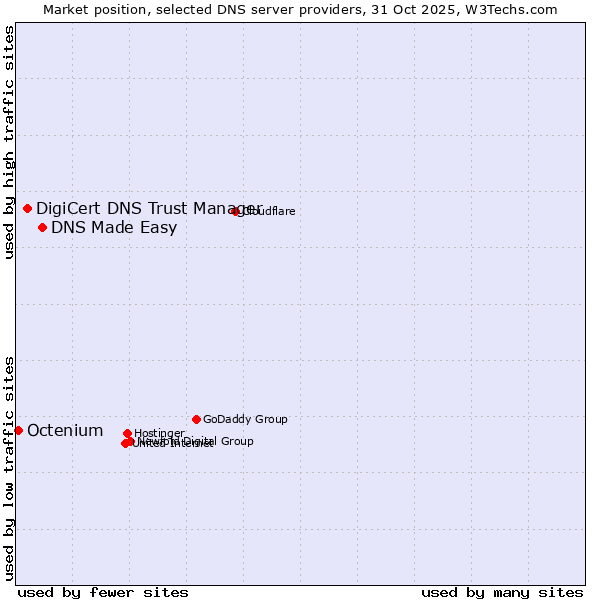
Task: Select the DNS Made Easy data point
Action: pos(42,227)
